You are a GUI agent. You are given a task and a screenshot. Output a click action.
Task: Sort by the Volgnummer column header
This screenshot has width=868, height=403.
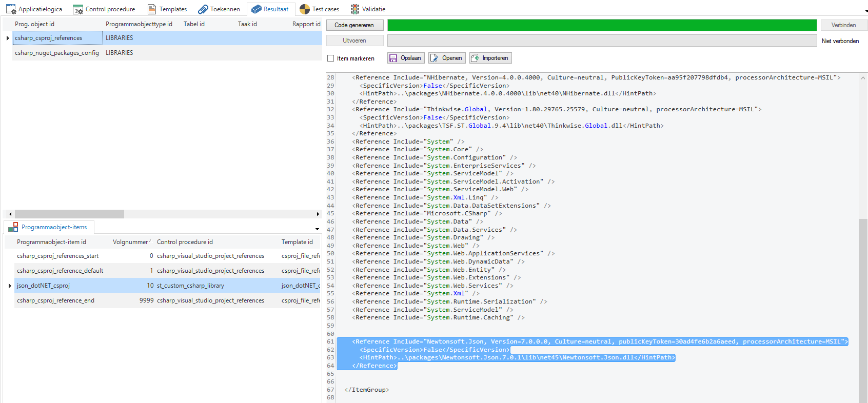[x=130, y=242]
